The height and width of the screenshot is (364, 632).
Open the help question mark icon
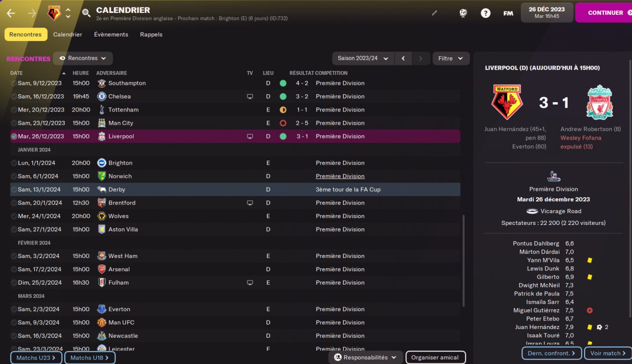pos(485,13)
